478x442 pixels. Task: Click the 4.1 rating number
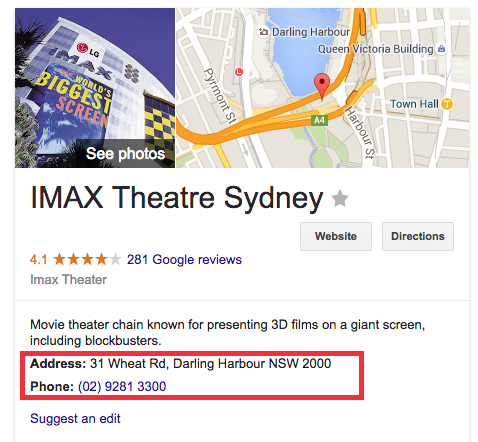39,259
